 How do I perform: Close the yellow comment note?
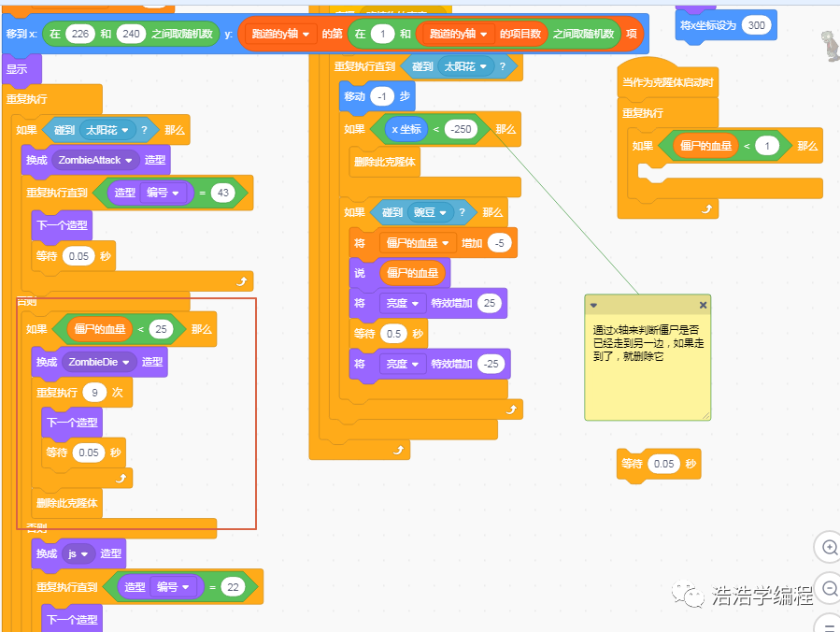[x=703, y=305]
